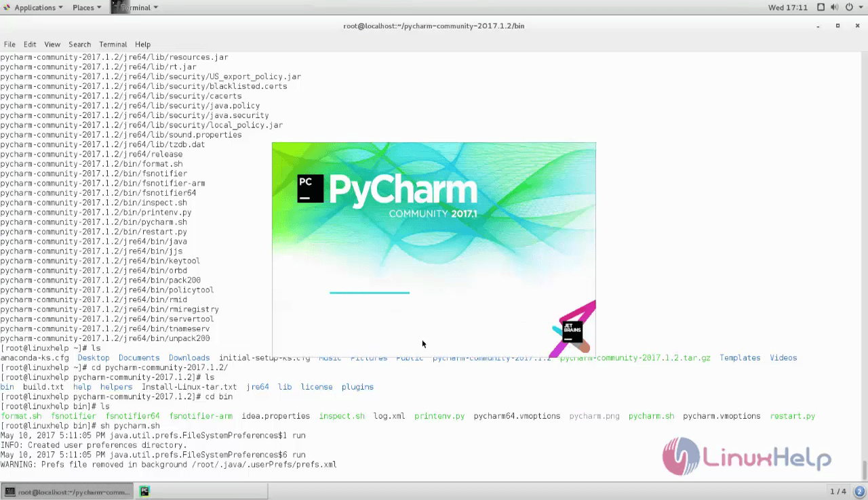The width and height of the screenshot is (868, 500).
Task: Click the 1 / 4 workspace switcher
Action: [838, 491]
